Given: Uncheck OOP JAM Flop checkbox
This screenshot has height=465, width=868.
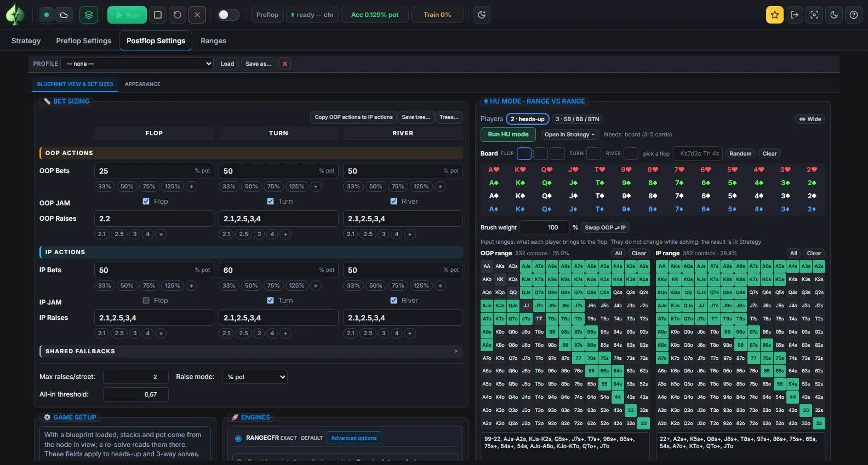Looking at the screenshot, I should pos(146,201).
